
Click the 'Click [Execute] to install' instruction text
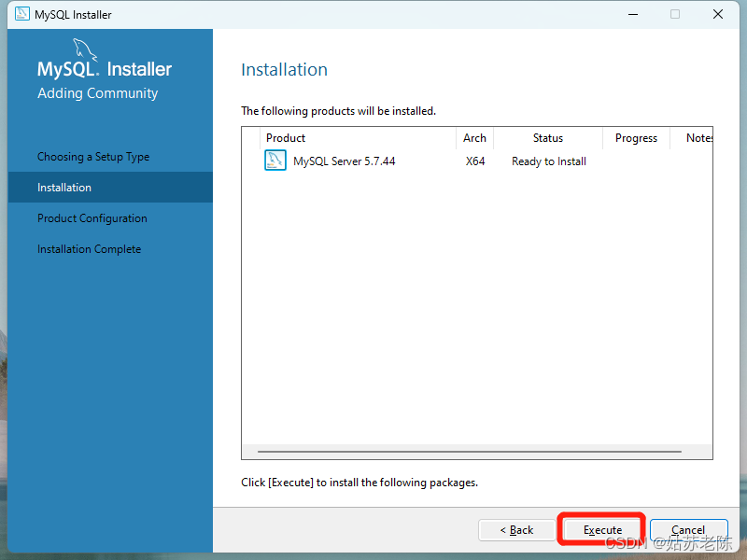pyautogui.click(x=359, y=483)
